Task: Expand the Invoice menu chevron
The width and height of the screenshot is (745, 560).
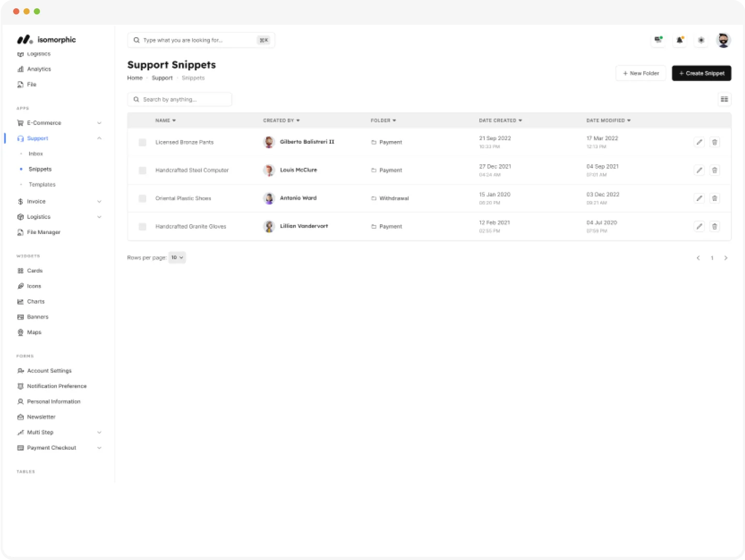Action: click(99, 201)
